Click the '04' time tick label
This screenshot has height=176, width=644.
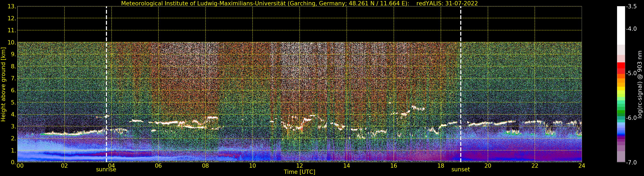111,166
